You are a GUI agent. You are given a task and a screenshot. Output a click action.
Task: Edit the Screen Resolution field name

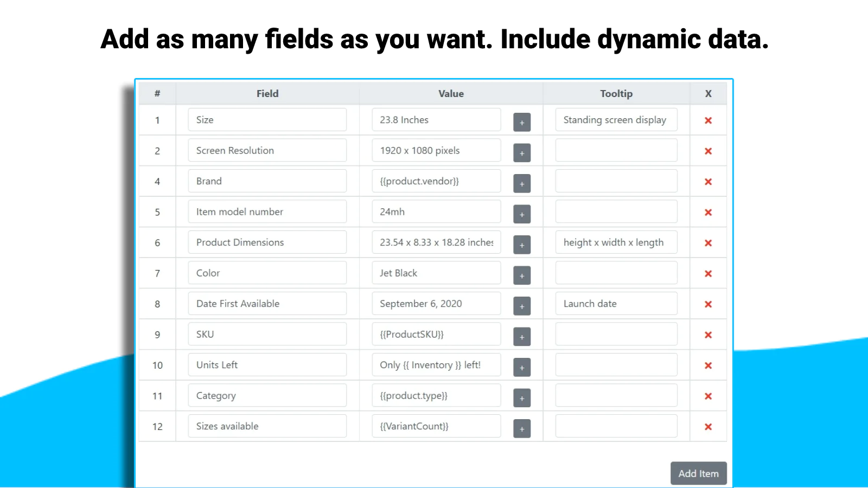(267, 150)
